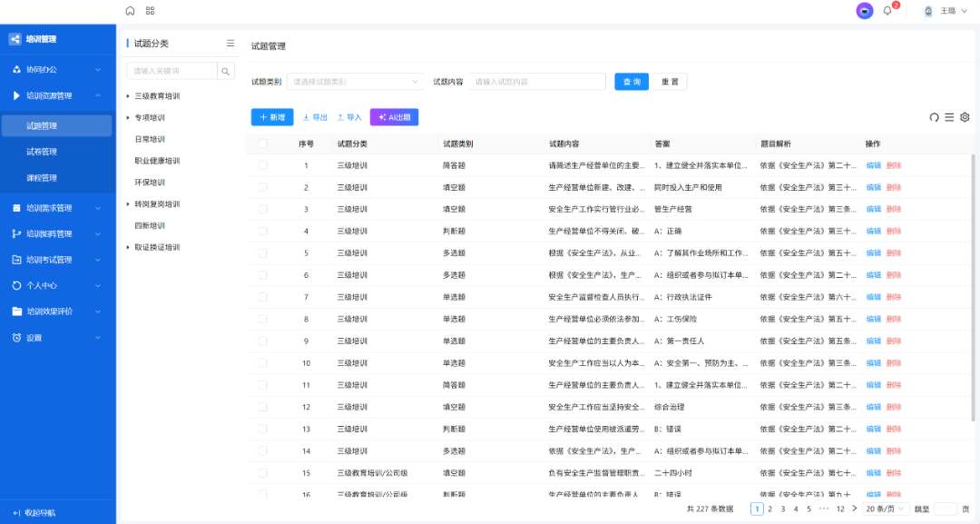The height and width of the screenshot is (524, 980).
Task: Go to page 12 in pagination
Action: pyautogui.click(x=840, y=509)
